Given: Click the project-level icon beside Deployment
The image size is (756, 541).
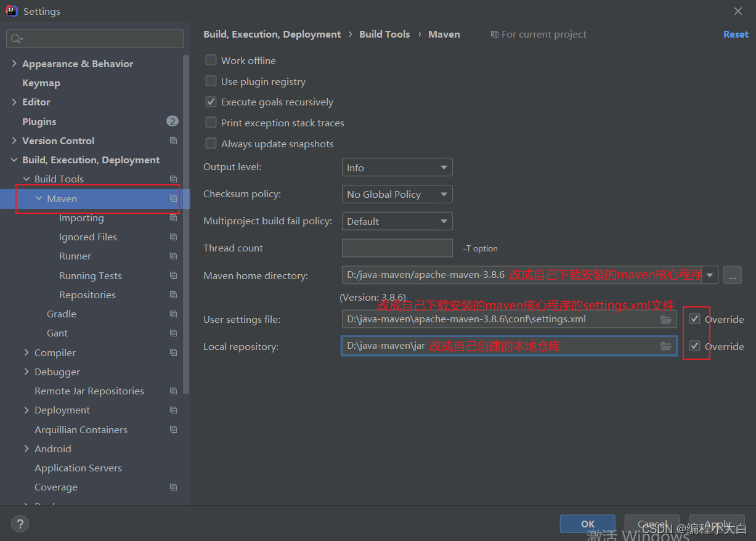Looking at the screenshot, I should coord(173,410).
